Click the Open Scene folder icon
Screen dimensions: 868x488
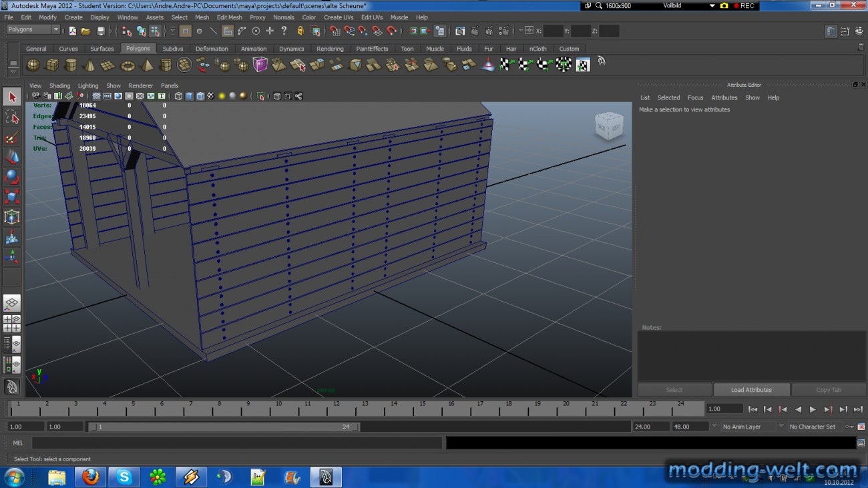pos(86,31)
